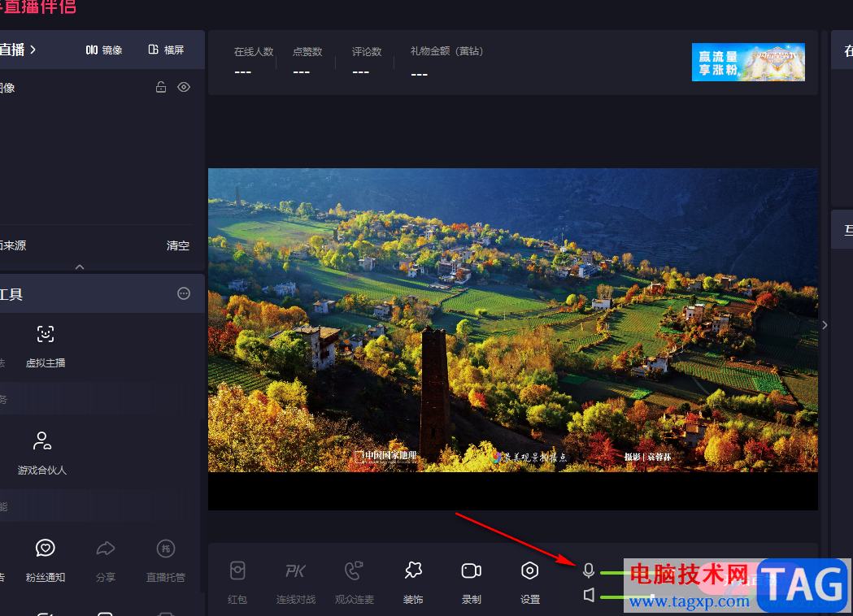Click the 评论数 comments stat
Image resolution: width=853 pixels, height=616 pixels.
pos(367,62)
